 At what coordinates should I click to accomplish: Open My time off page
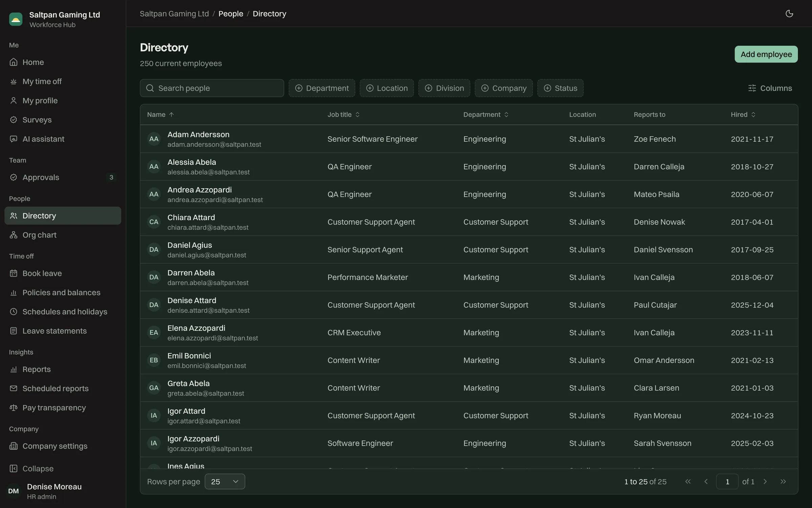click(x=63, y=81)
